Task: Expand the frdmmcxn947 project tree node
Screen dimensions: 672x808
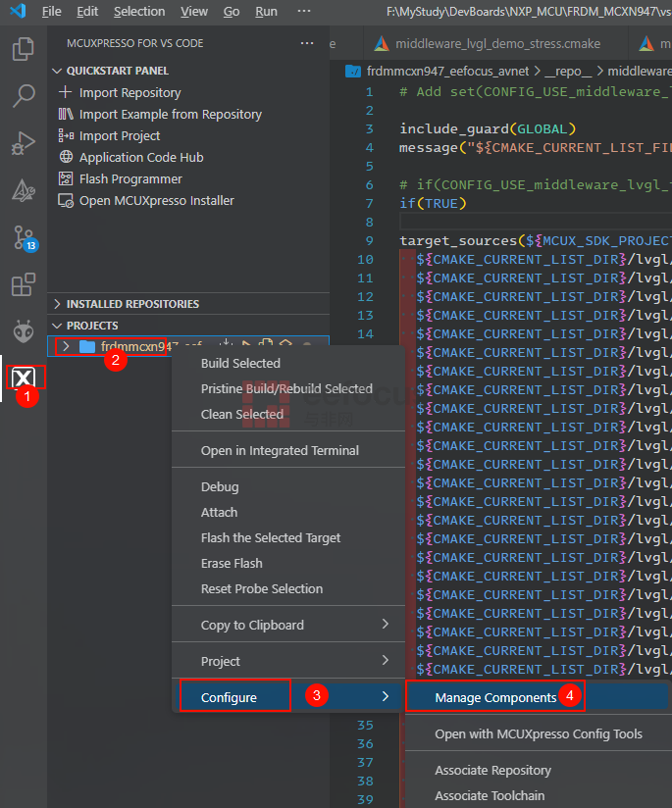Action: click(66, 346)
